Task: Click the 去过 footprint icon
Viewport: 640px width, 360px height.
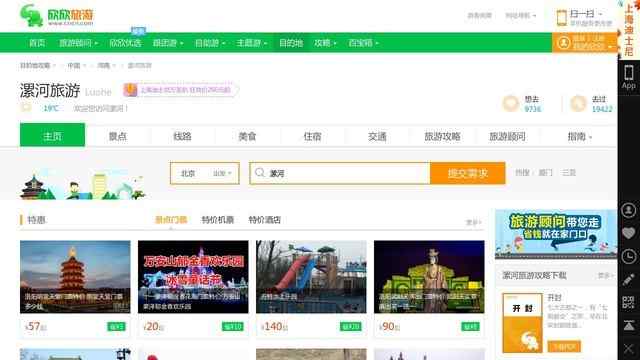Action: (x=578, y=104)
